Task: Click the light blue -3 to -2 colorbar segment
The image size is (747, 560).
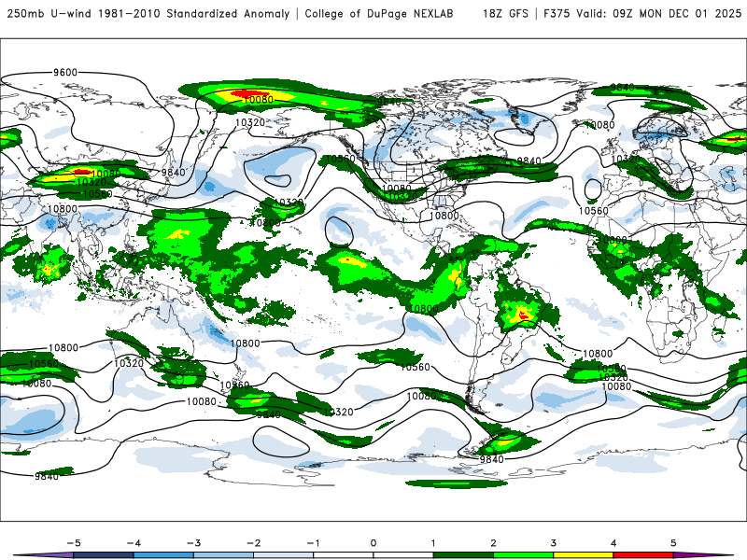Action: (223, 555)
